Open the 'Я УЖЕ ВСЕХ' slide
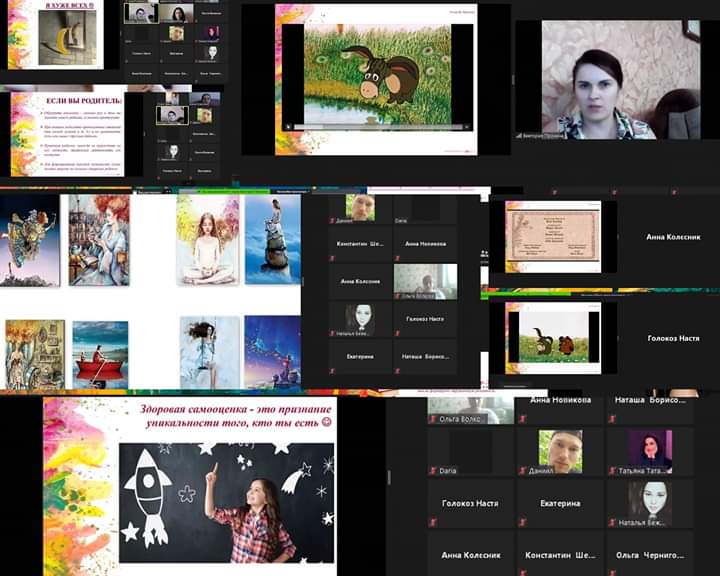 (x=56, y=36)
